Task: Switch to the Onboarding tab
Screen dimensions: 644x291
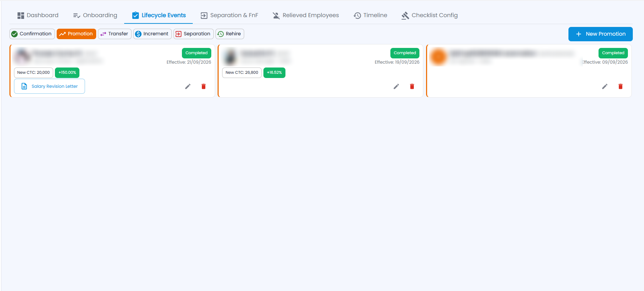Action: coord(95,15)
